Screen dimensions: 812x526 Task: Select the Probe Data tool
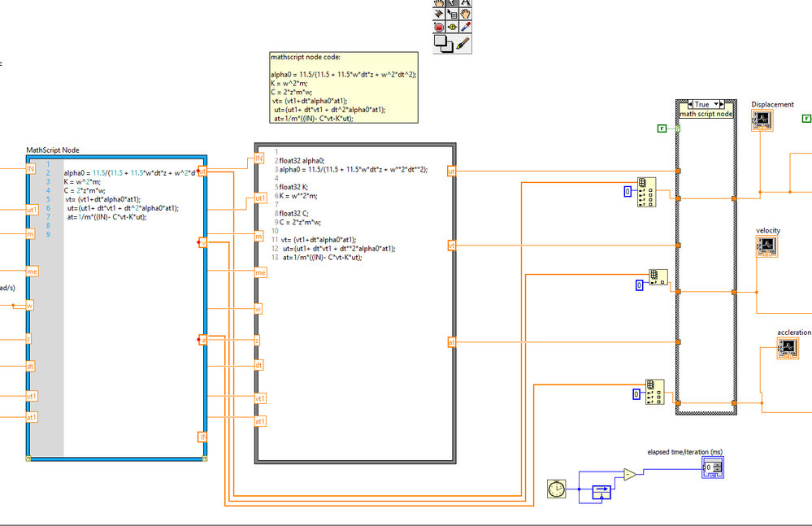(452, 27)
